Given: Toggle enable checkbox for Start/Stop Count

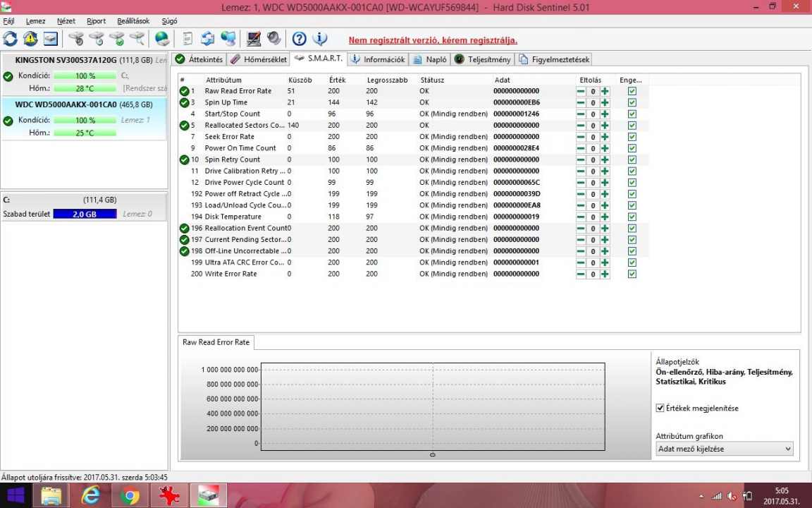Looking at the screenshot, I should [x=632, y=114].
